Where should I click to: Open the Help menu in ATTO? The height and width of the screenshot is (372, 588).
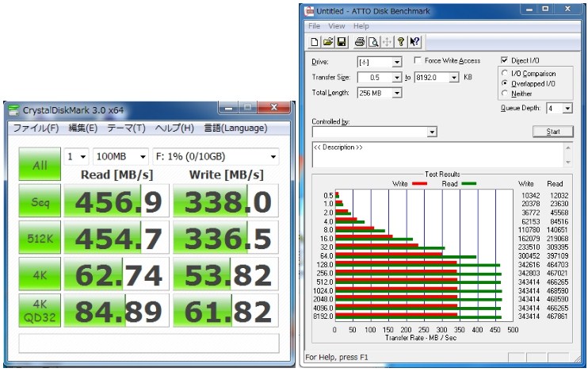[x=361, y=26]
